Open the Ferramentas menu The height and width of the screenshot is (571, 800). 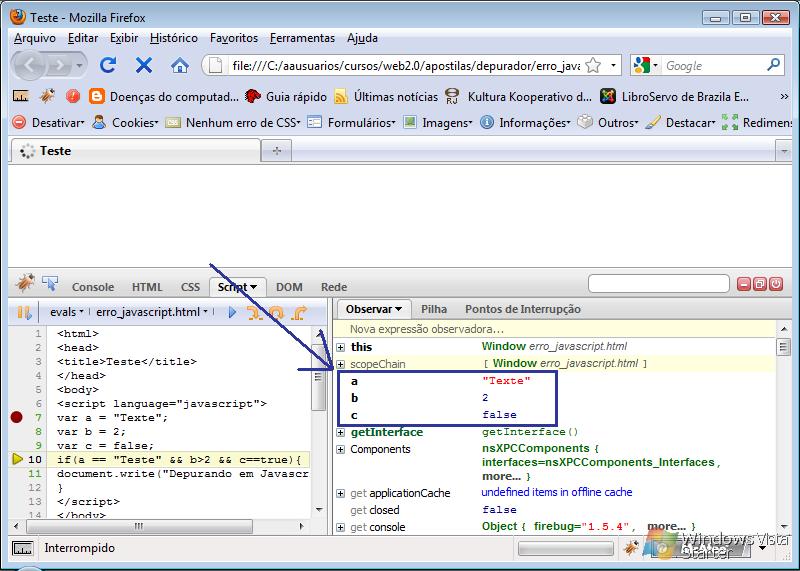[303, 38]
